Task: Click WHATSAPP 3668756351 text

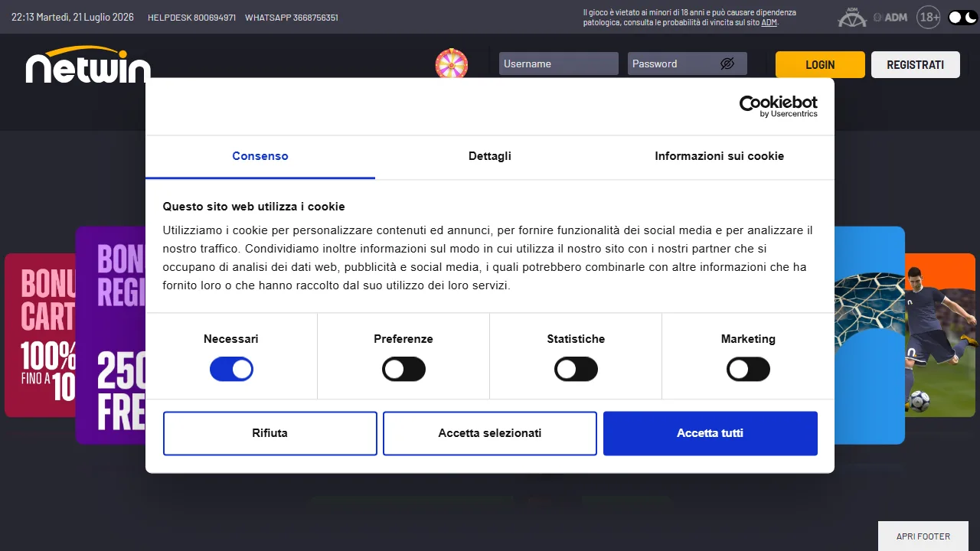Action: 292,17
